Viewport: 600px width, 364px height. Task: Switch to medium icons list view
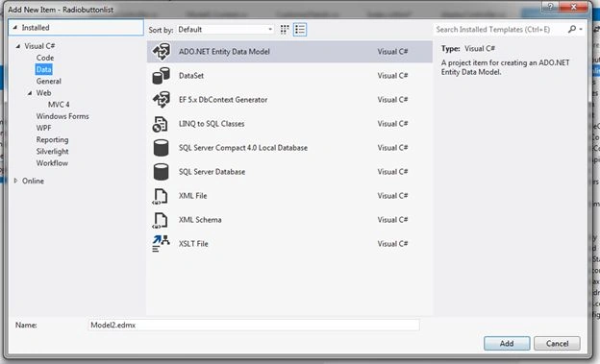[300, 30]
